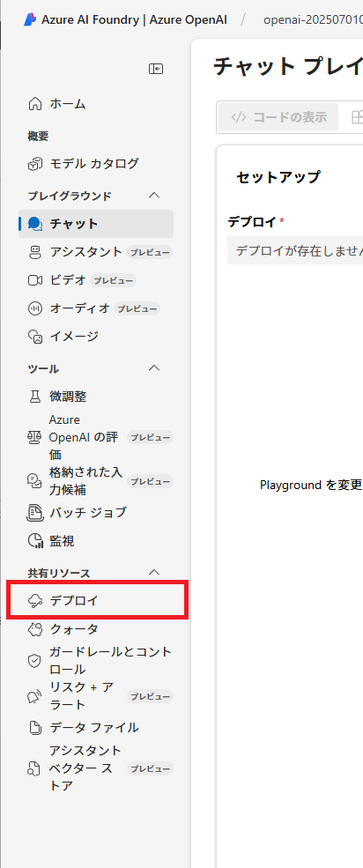Click the cloud deploy icon beside デプロイ
363x868 pixels.
(x=35, y=601)
